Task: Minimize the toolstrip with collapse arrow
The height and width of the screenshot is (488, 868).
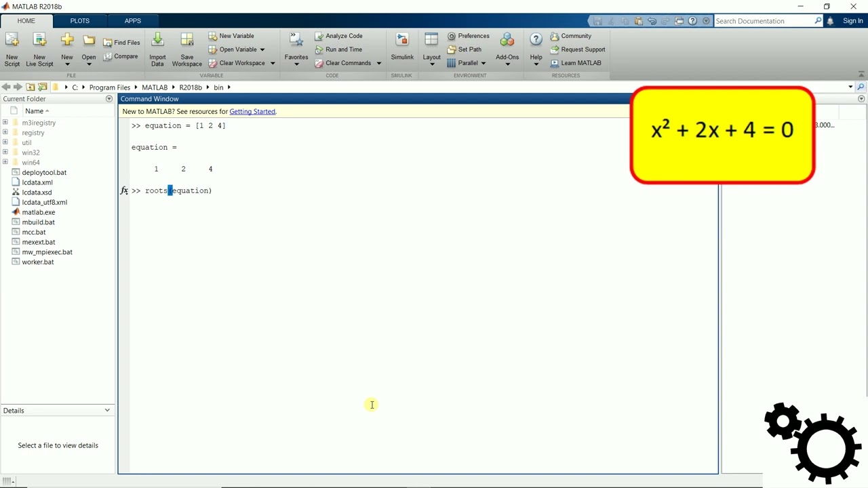Action: click(x=861, y=75)
